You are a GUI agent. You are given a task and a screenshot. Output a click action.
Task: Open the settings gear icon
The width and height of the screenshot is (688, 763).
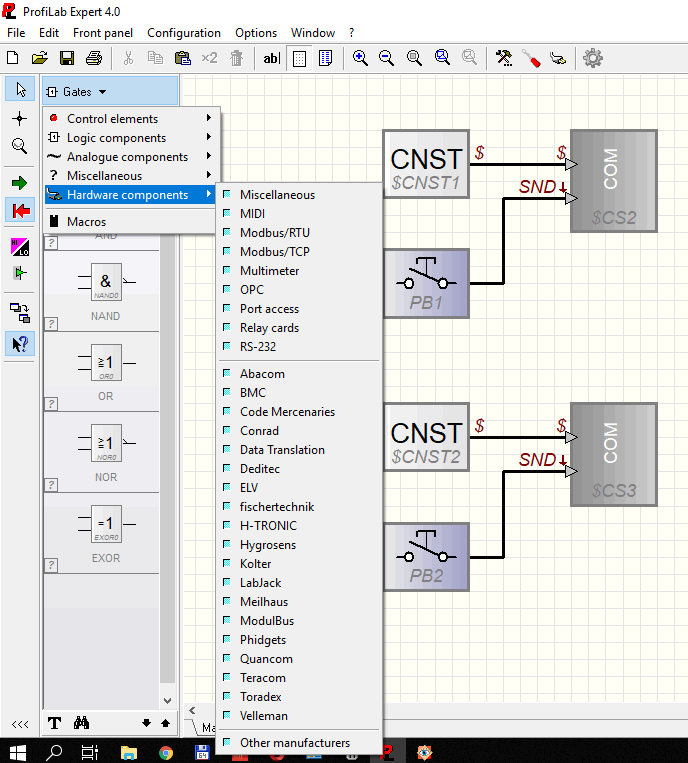pos(593,58)
